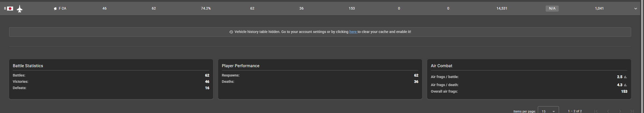Click the "here" link to clear cache

coord(353,32)
